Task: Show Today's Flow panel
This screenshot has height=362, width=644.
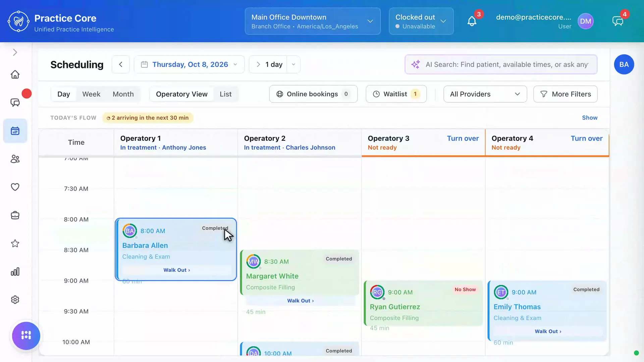Action: pos(589,118)
